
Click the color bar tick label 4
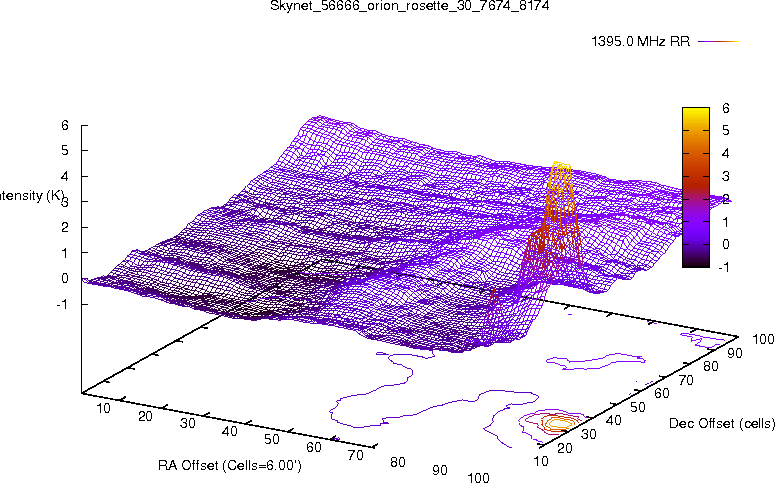[724, 153]
